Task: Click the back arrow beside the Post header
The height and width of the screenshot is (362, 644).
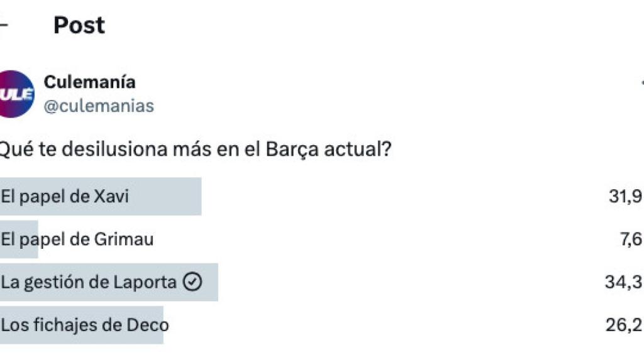Action: pos(3,25)
